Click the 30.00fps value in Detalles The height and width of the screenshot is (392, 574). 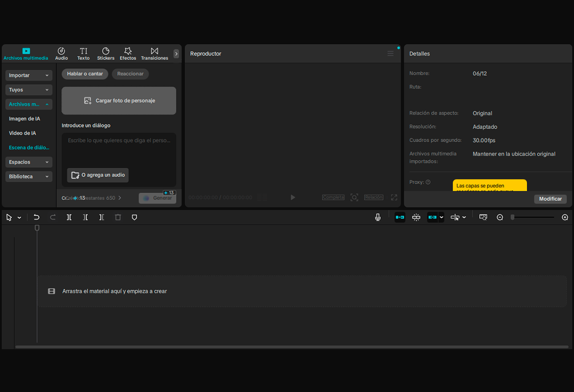click(x=484, y=141)
